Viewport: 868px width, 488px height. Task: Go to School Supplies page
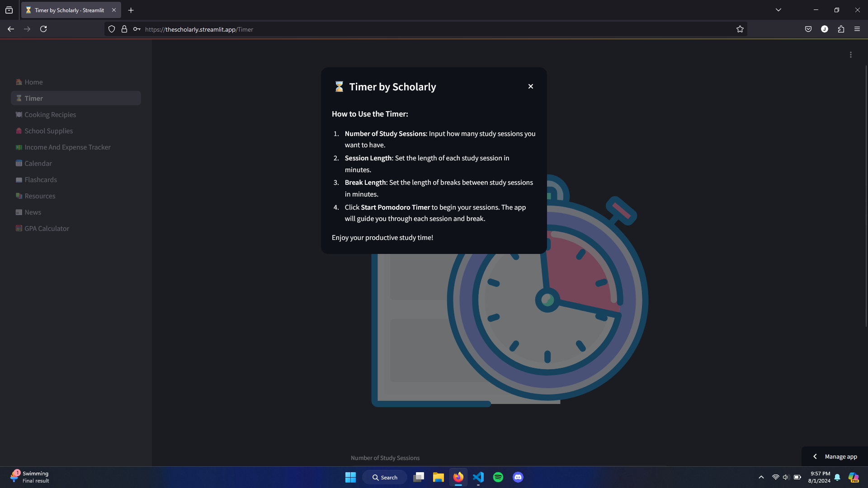[x=48, y=131]
